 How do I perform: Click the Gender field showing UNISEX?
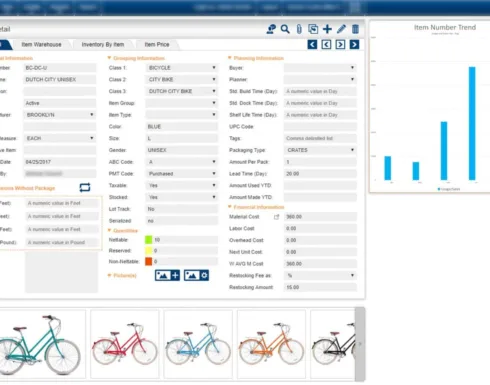pos(182,150)
